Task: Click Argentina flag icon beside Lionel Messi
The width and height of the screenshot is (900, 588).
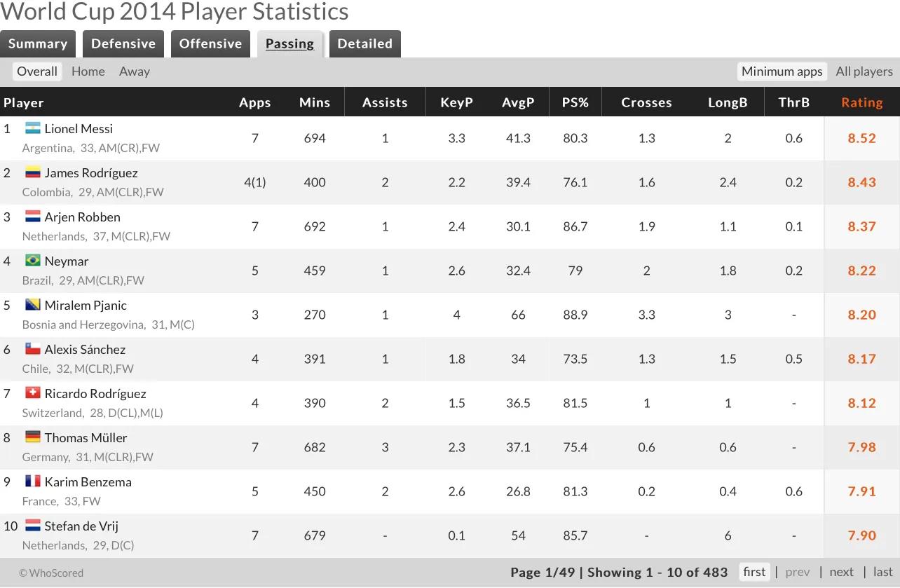Action: [x=32, y=128]
